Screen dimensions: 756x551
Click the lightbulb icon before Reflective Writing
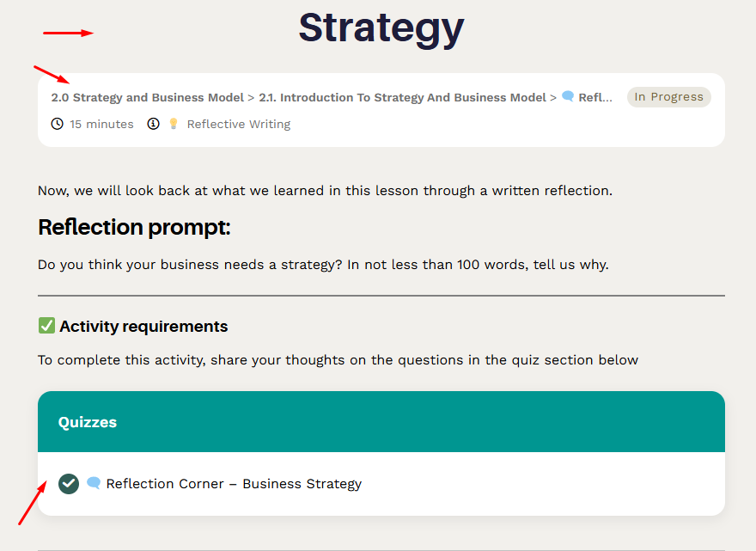(x=173, y=124)
